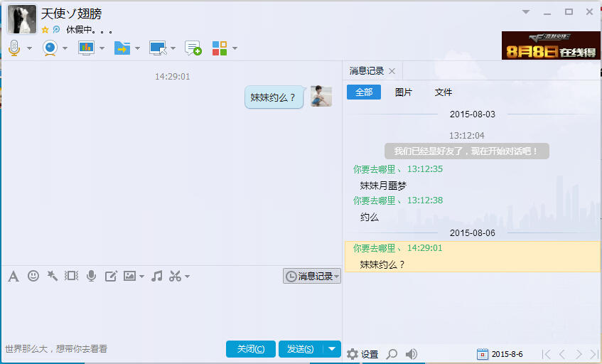The height and width of the screenshot is (364, 602).
Task: Switch to the 文件 filter tab
Action: coord(444,92)
